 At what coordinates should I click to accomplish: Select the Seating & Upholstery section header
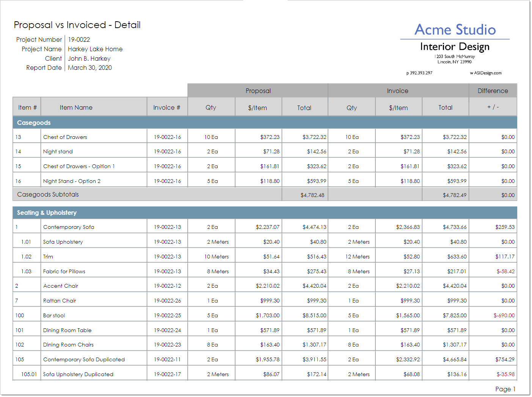(265, 213)
